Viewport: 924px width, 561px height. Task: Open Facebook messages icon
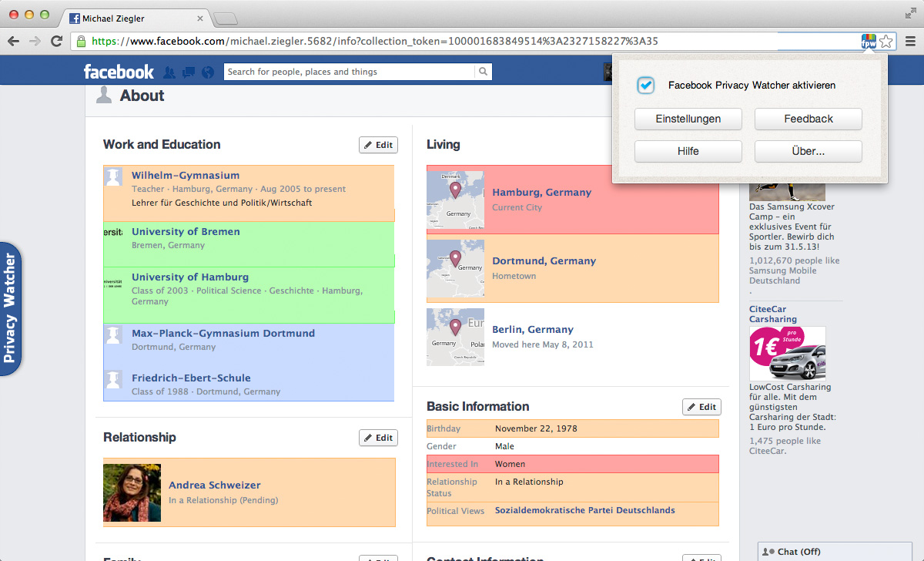[x=189, y=72]
